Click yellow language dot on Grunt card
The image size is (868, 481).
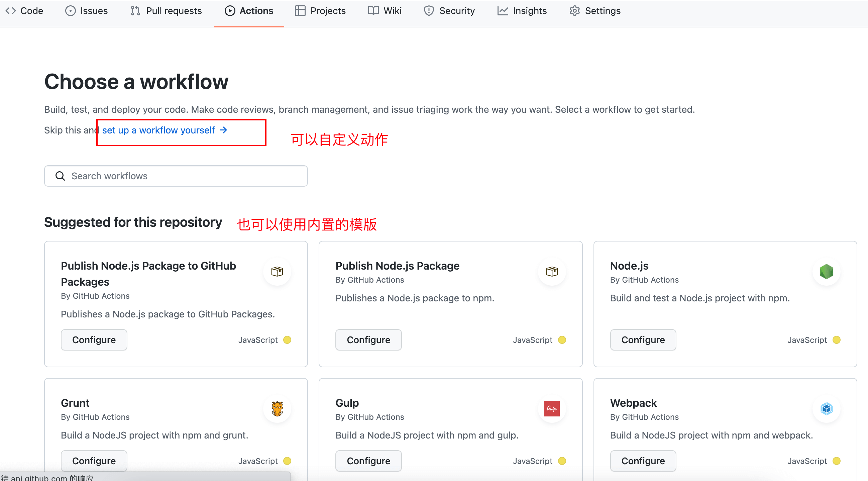point(287,461)
